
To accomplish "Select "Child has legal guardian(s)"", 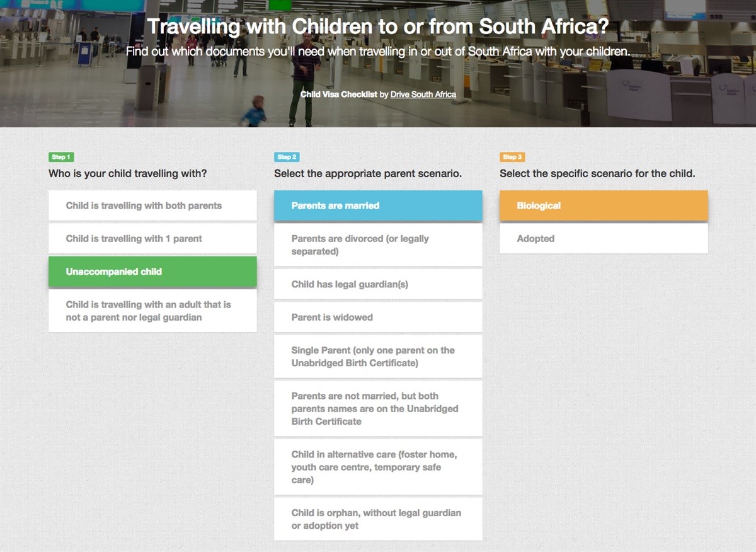I will coord(378,284).
